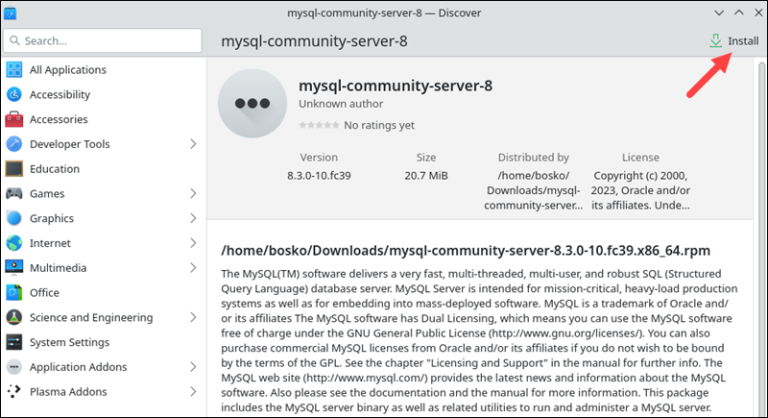Click the Multimedia monitor icon
This screenshot has width=768, height=418.
pyautogui.click(x=14, y=268)
